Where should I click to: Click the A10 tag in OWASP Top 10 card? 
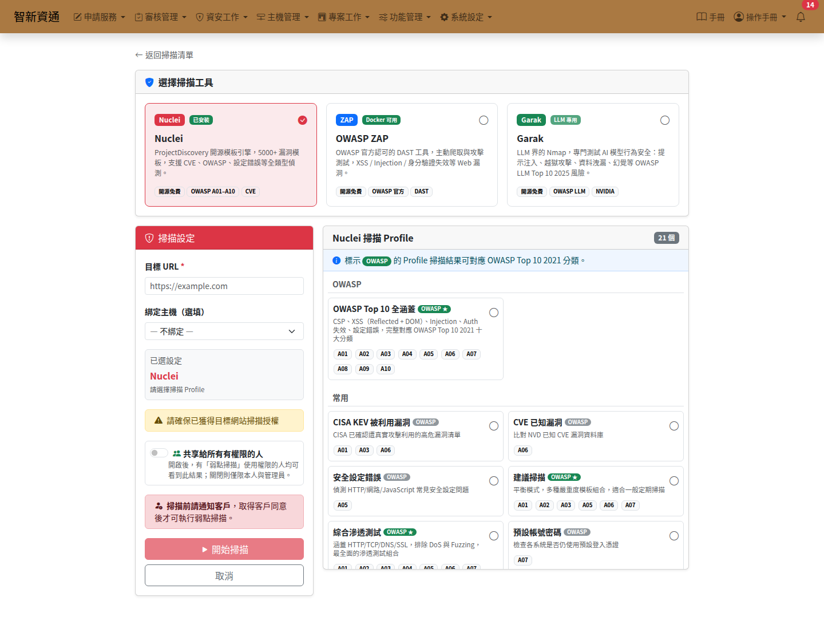[386, 369]
